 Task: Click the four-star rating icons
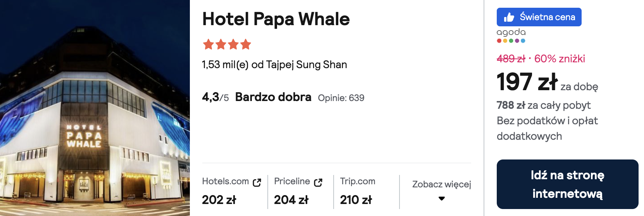[227, 45]
